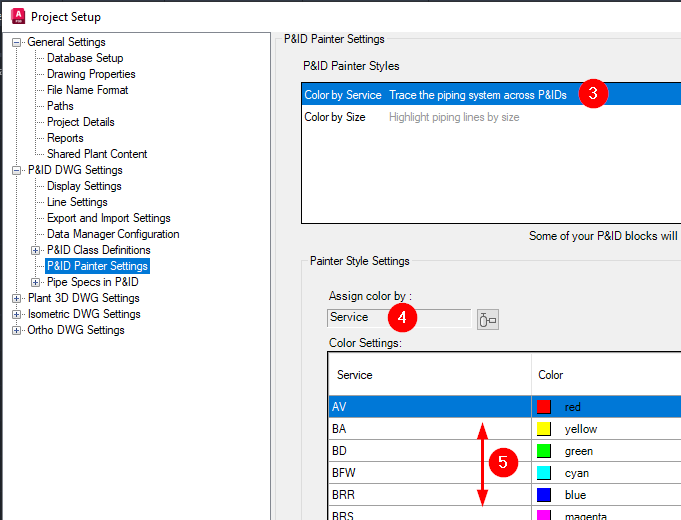The height and width of the screenshot is (520, 681).
Task: Open Drawing Properties in the tree
Action: click(91, 74)
